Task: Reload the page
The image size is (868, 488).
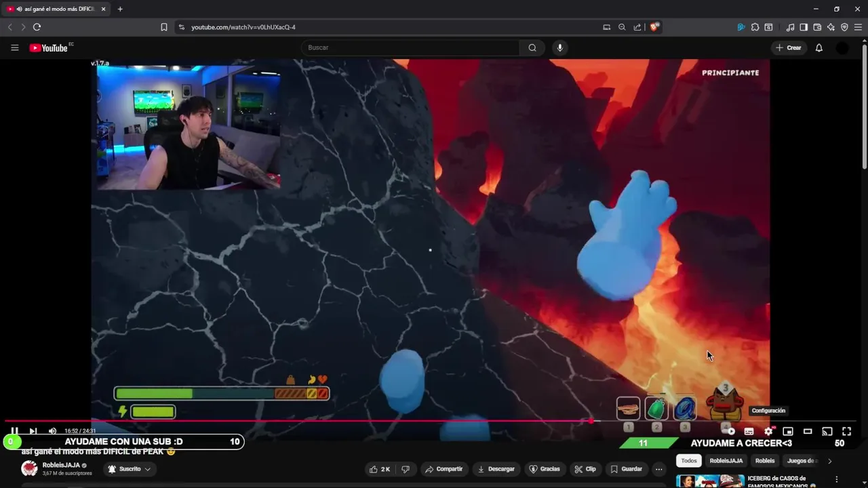Action: 37,27
